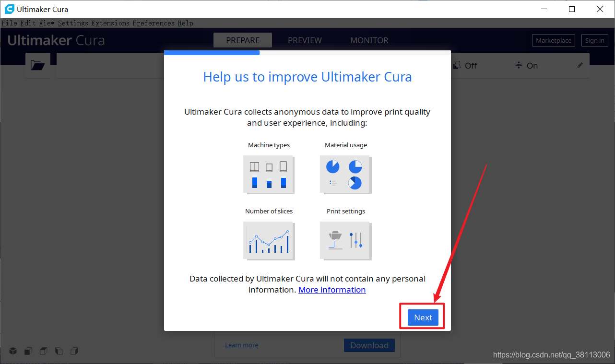This screenshot has width=615, height=364.
Task: Follow the More information link
Action: click(332, 290)
